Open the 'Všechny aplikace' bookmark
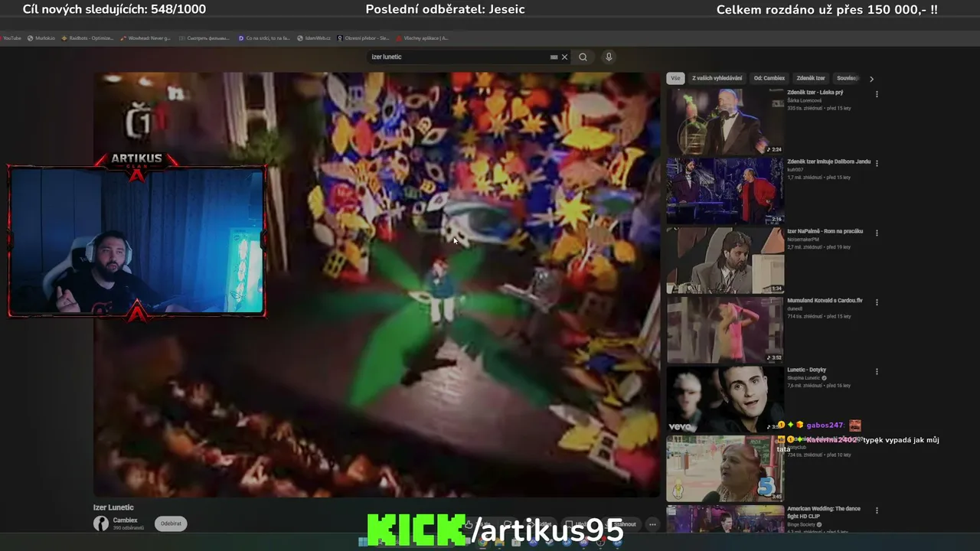This screenshot has width=980, height=551. click(x=423, y=37)
